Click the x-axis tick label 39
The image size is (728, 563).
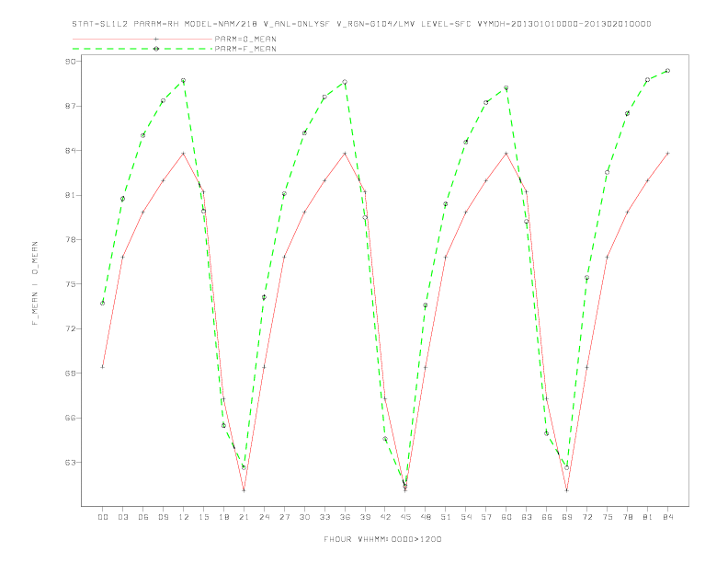point(365,517)
